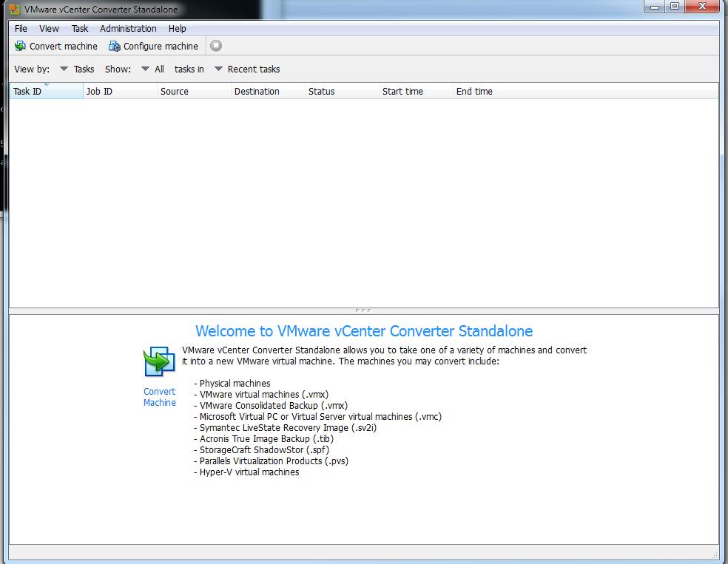
Task: Sort by the Task ID column
Action: (46, 92)
